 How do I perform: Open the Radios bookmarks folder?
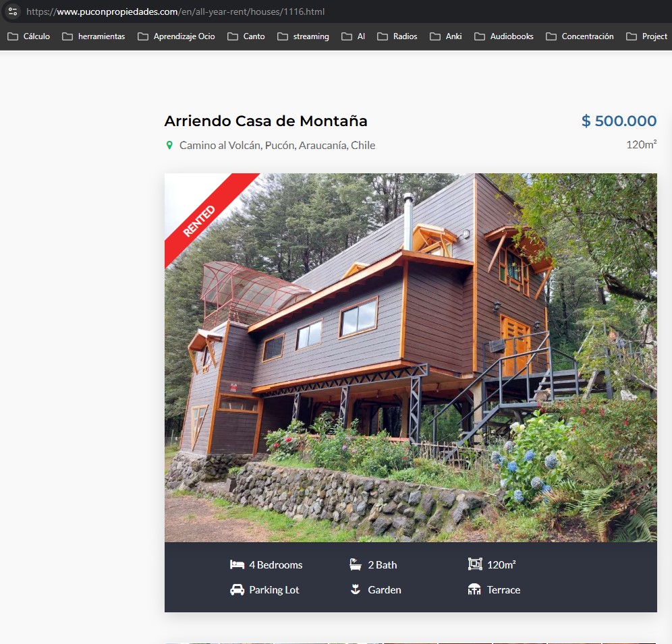[397, 36]
